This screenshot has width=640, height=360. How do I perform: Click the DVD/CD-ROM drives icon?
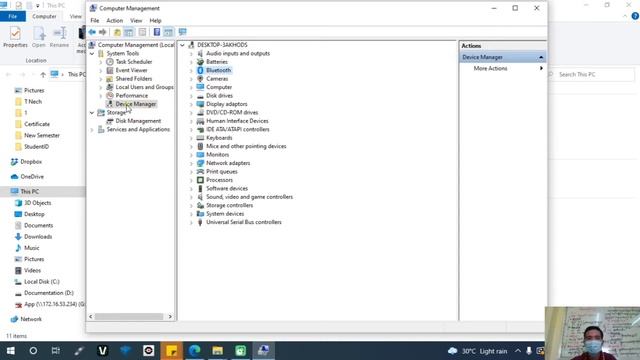pyautogui.click(x=200, y=113)
